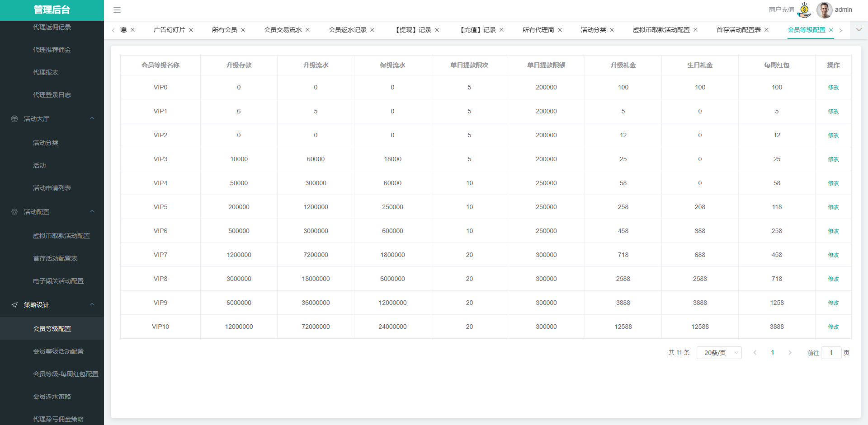Toggle the hamburger sidebar collapse icon
Screen dimensions: 868x425
117,10
